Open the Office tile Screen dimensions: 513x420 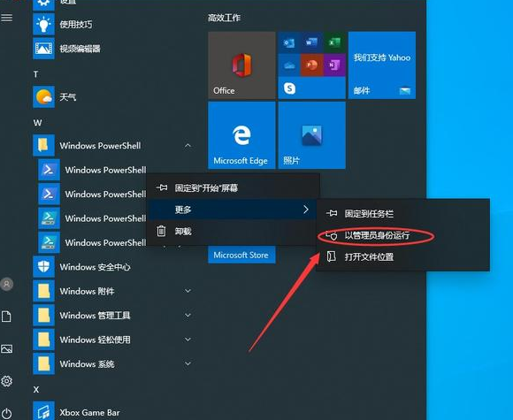point(241,65)
